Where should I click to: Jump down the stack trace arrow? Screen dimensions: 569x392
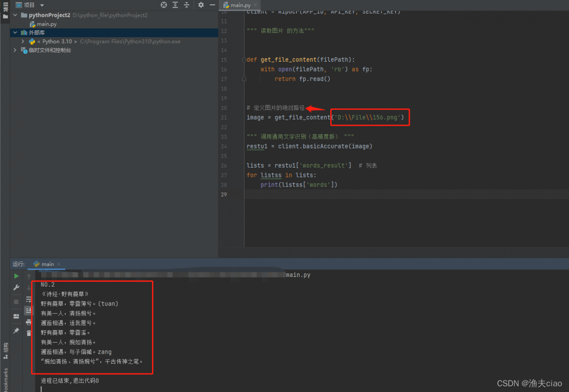pyautogui.click(x=29, y=288)
